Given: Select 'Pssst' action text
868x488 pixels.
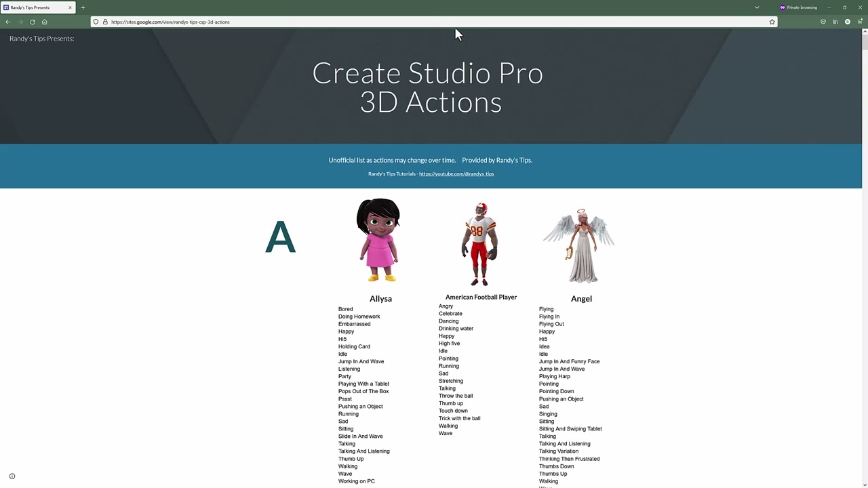Looking at the screenshot, I should [345, 399].
